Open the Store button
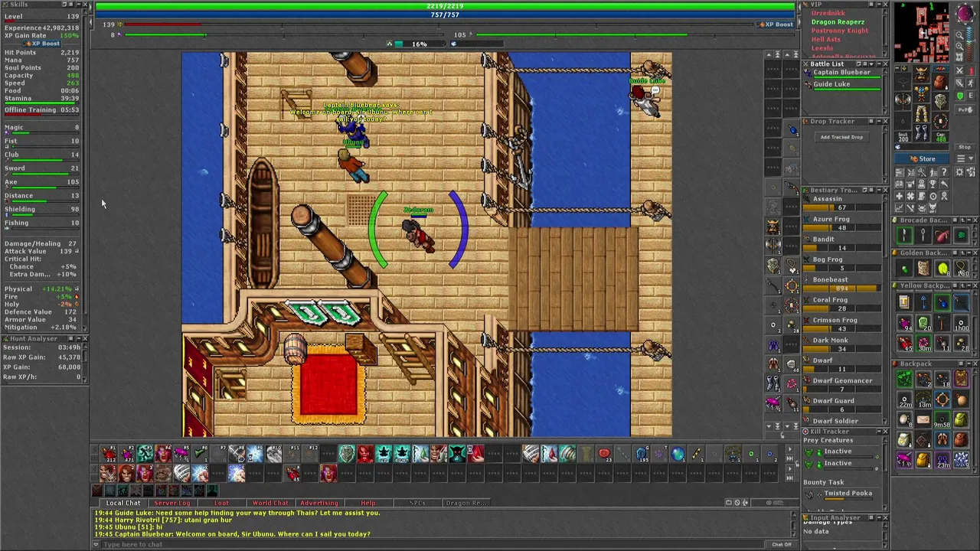This screenshot has height=551, width=980. tap(922, 158)
